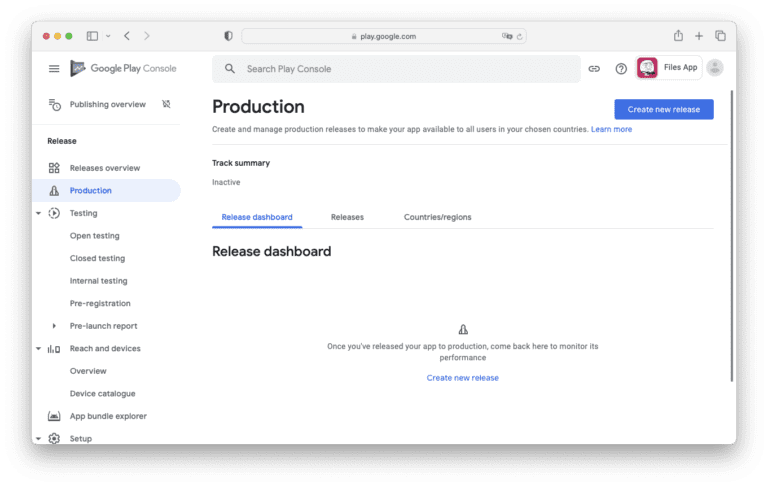Image resolution: width=768 pixels, height=486 pixels.
Task: Switch to the Countries/regions tab
Action: point(437,217)
